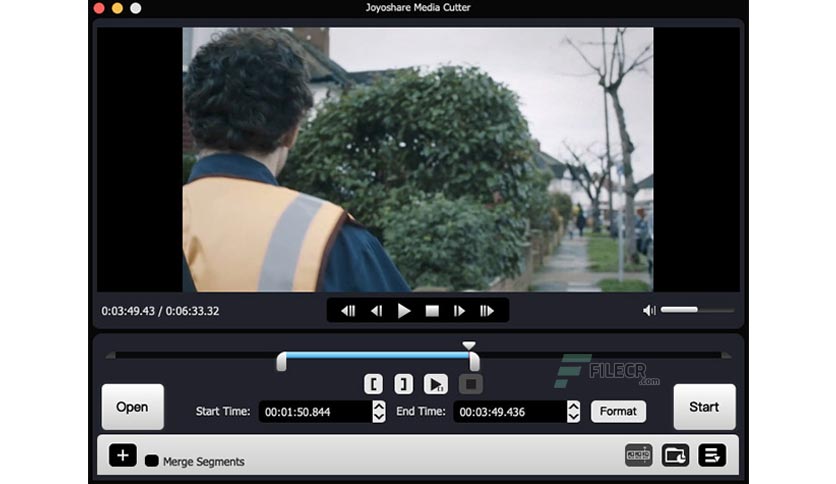Jump to next keyframe in playback controls
Screen dimensions: 836x484
pos(487,311)
